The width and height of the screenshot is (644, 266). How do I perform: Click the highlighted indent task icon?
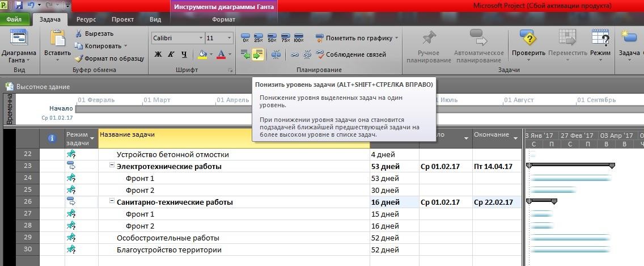click(258, 54)
